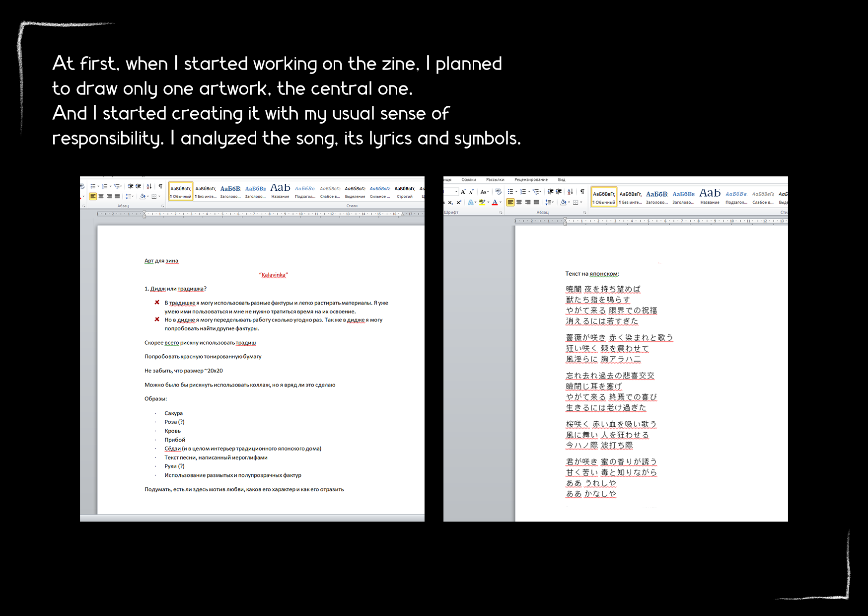The width and height of the screenshot is (868, 616).
Task: Apply the Строгий style
Action: pos(405,192)
